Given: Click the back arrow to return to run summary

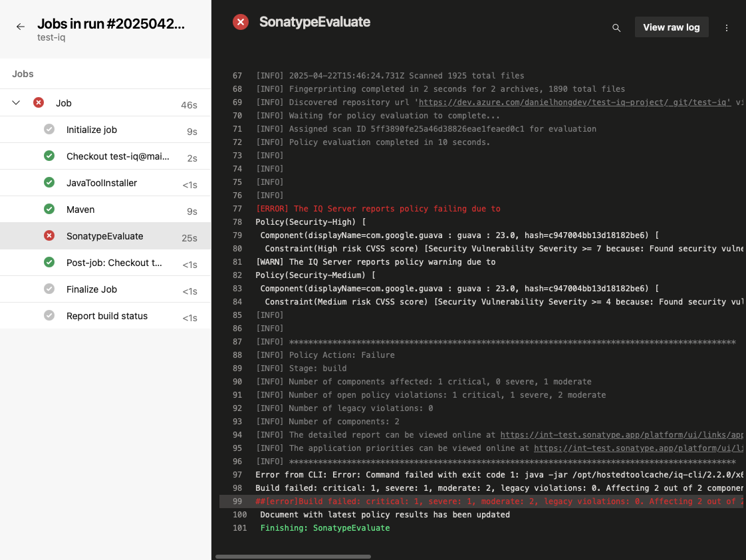Looking at the screenshot, I should pos(21,27).
